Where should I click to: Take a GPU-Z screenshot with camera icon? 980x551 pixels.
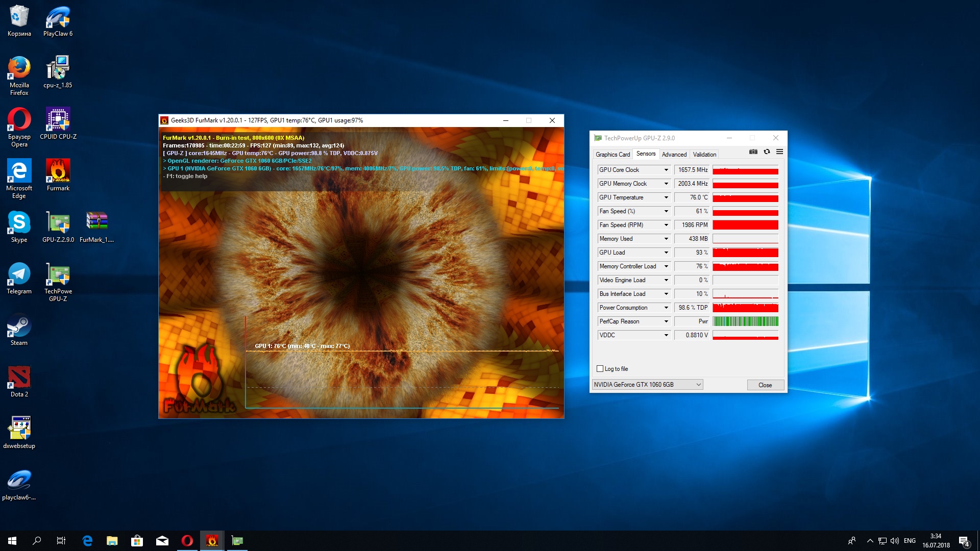pyautogui.click(x=753, y=152)
